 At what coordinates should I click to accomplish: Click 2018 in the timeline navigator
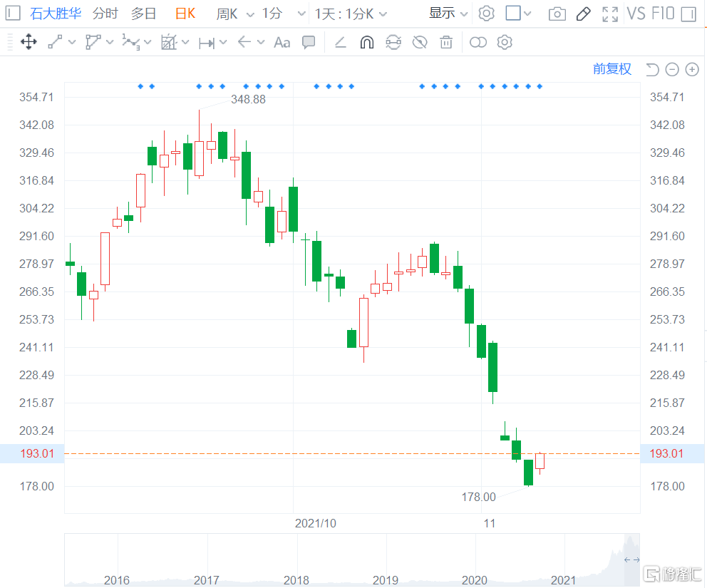point(296,580)
